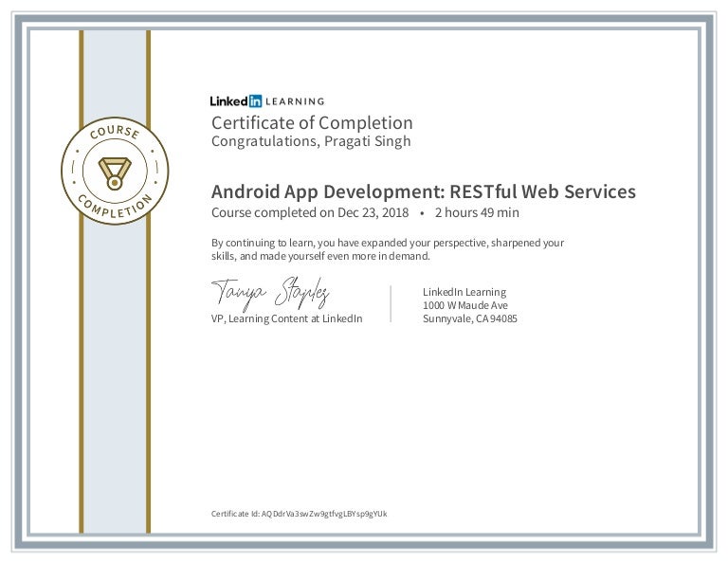Click the LinkedIn "in" logo icon
Image resolution: width=728 pixels, height=563 pixels.
(x=256, y=100)
